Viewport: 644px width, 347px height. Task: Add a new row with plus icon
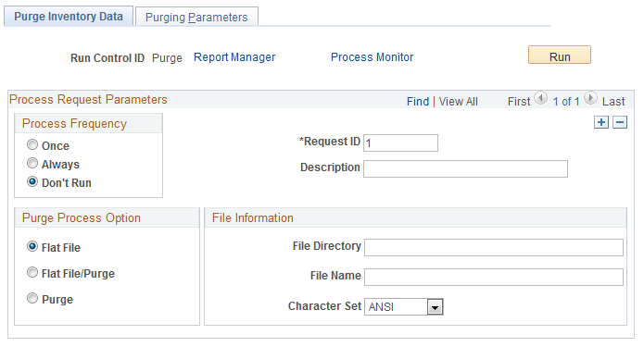click(x=601, y=122)
